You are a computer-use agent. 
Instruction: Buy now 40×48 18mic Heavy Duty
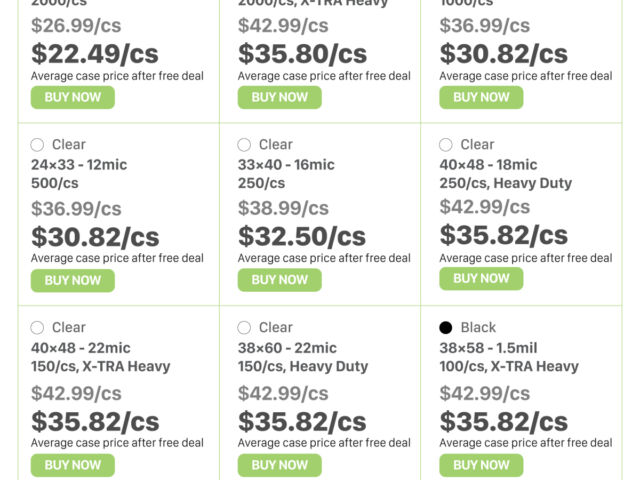pyautogui.click(x=481, y=279)
